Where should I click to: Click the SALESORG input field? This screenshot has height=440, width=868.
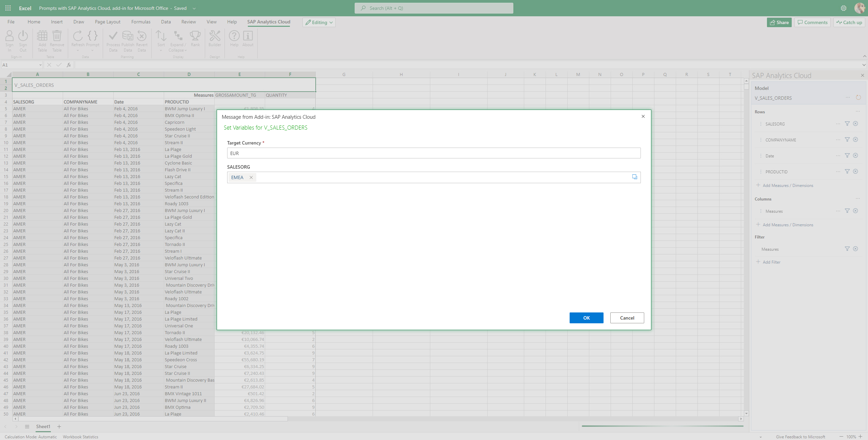434,177
